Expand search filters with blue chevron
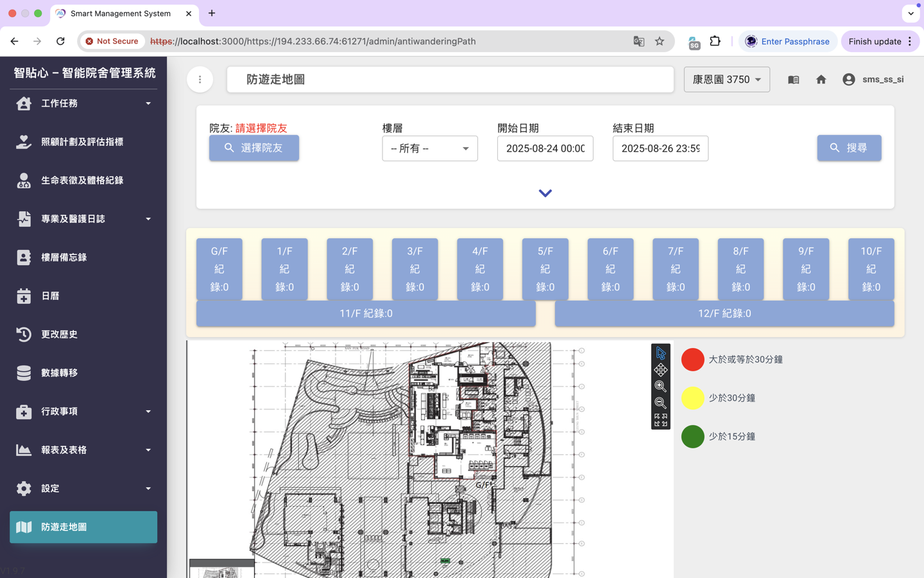Viewport: 924px width, 578px height. 545,193
